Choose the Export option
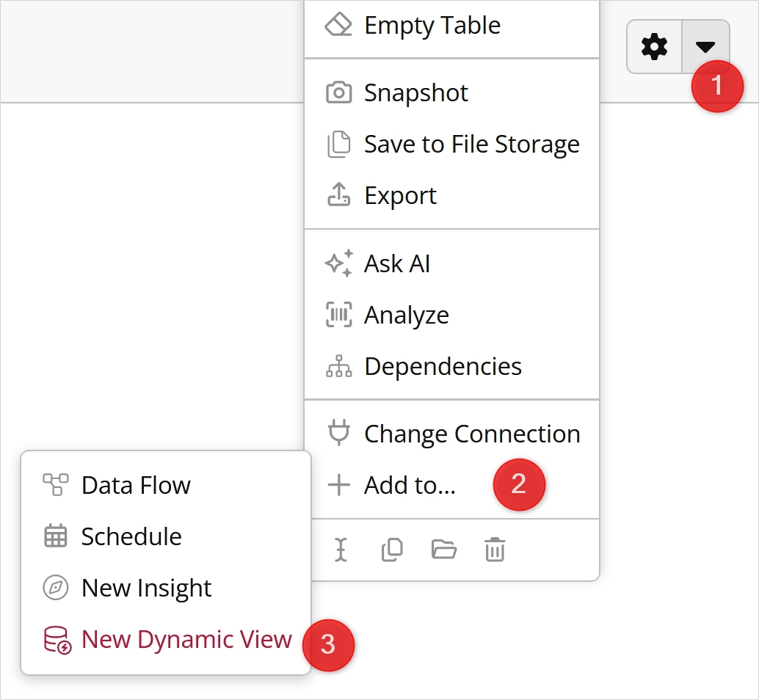759x700 pixels. (x=451, y=195)
